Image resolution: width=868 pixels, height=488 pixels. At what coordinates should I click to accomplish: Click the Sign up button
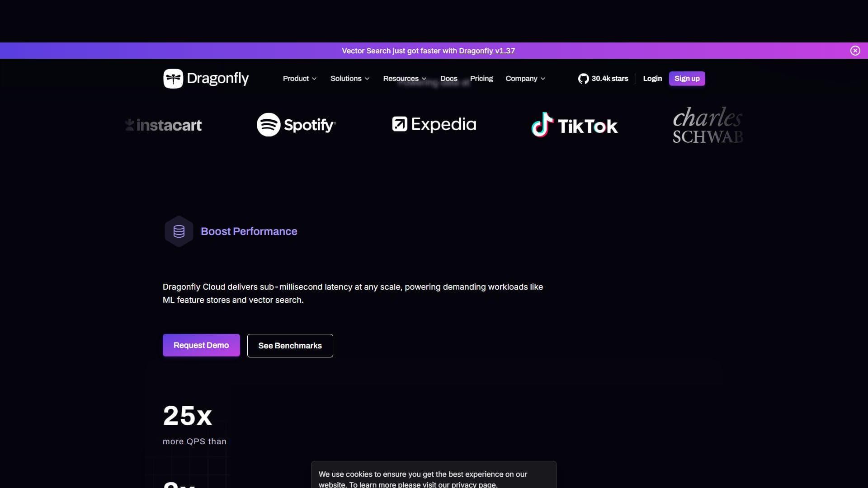pyautogui.click(x=687, y=79)
